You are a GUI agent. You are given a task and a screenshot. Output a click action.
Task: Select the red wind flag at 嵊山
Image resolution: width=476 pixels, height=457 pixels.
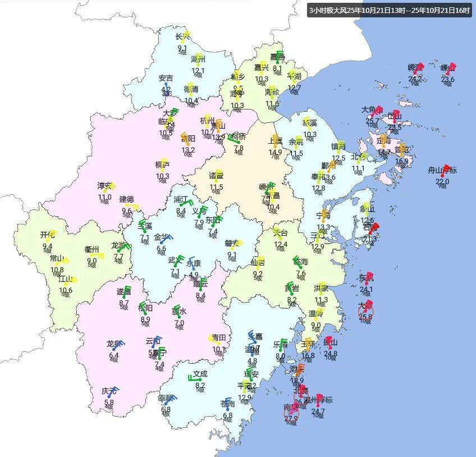[x=451, y=68]
